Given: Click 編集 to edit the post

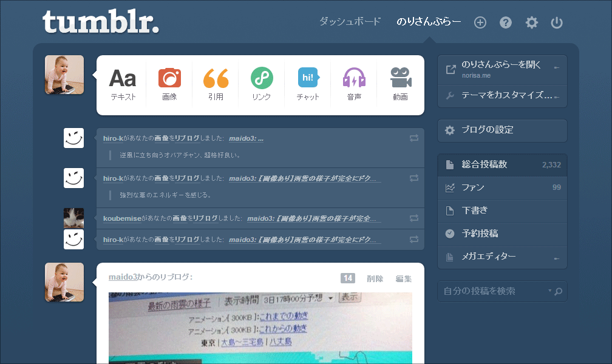Looking at the screenshot, I should pyautogui.click(x=404, y=278).
